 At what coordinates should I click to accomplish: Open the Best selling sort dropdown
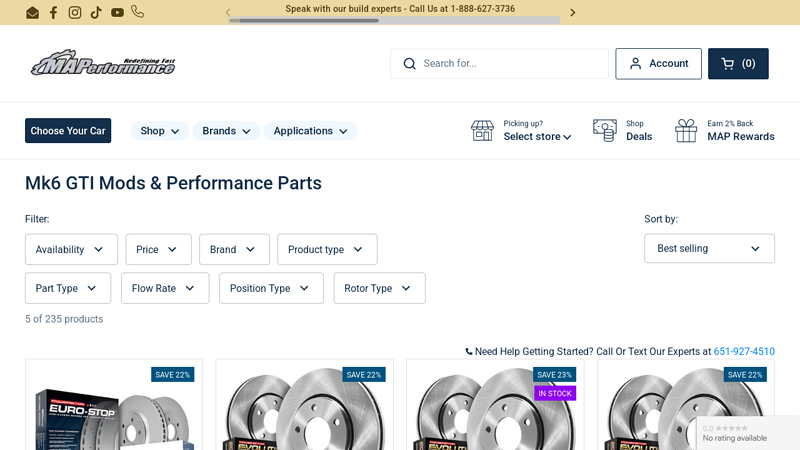(x=709, y=249)
